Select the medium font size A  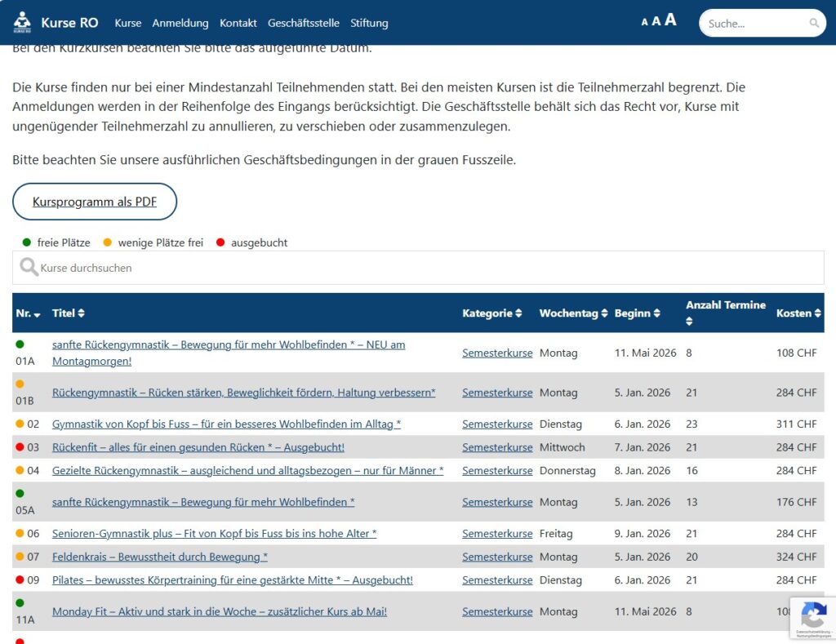point(656,22)
